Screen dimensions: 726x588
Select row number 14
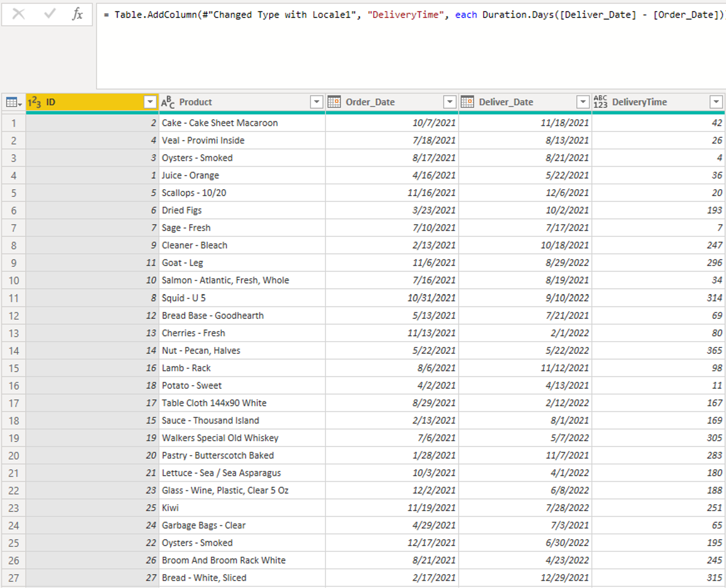click(x=14, y=351)
